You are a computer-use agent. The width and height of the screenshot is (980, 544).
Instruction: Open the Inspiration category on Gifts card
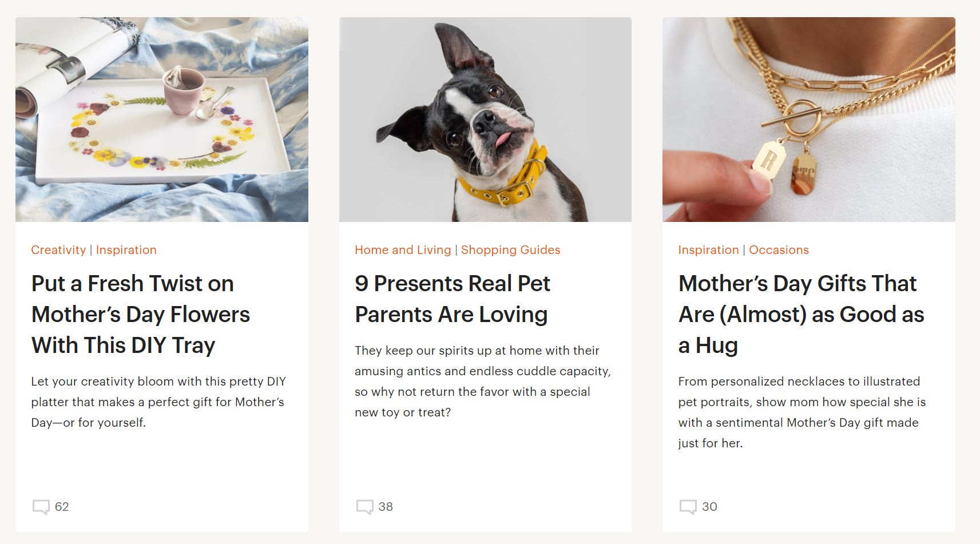click(708, 250)
